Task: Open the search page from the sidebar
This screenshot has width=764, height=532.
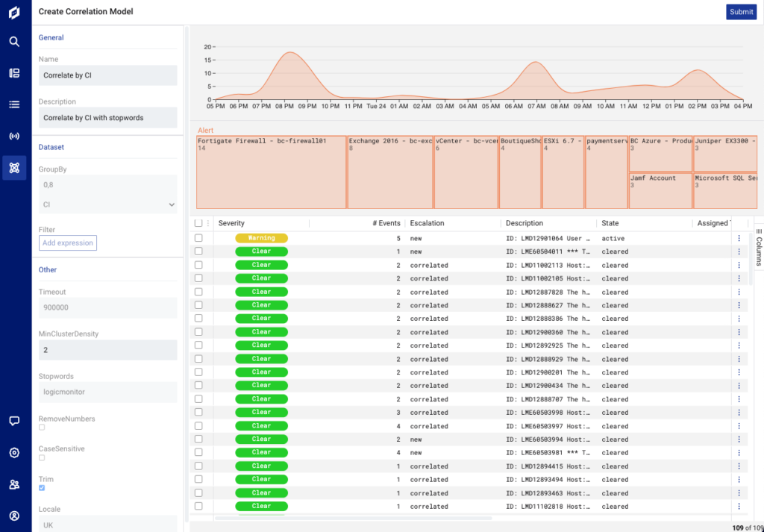Action: [14, 42]
